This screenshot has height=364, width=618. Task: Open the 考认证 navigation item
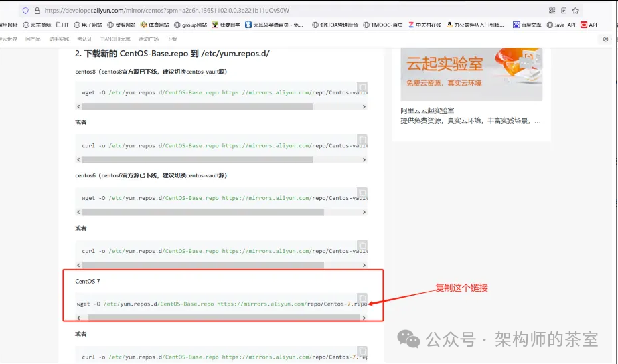(x=85, y=39)
